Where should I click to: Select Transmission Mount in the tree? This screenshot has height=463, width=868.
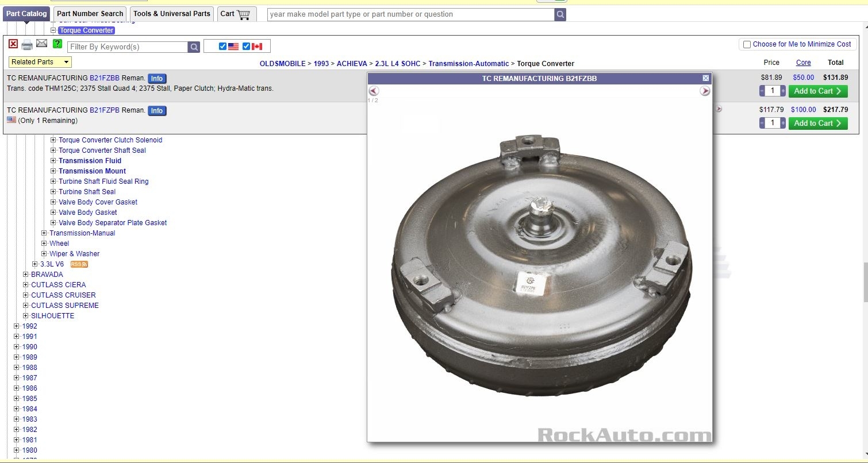tap(92, 171)
